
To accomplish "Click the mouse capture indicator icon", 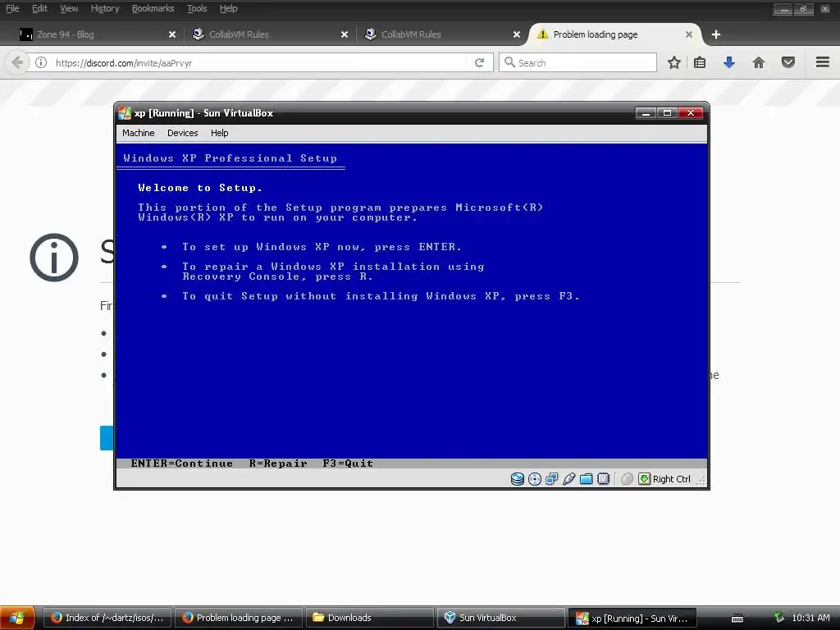I will coord(627,479).
